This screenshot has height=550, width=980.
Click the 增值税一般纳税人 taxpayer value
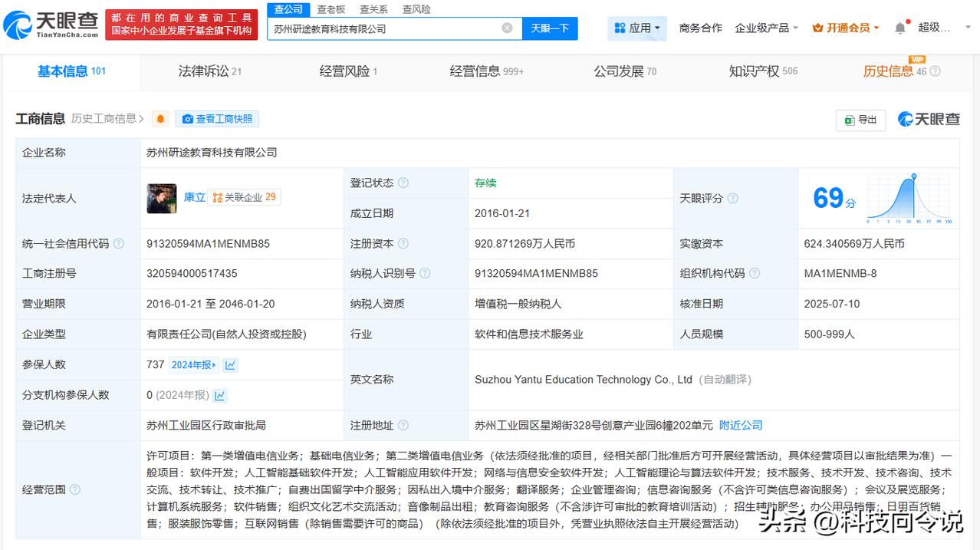(x=518, y=304)
